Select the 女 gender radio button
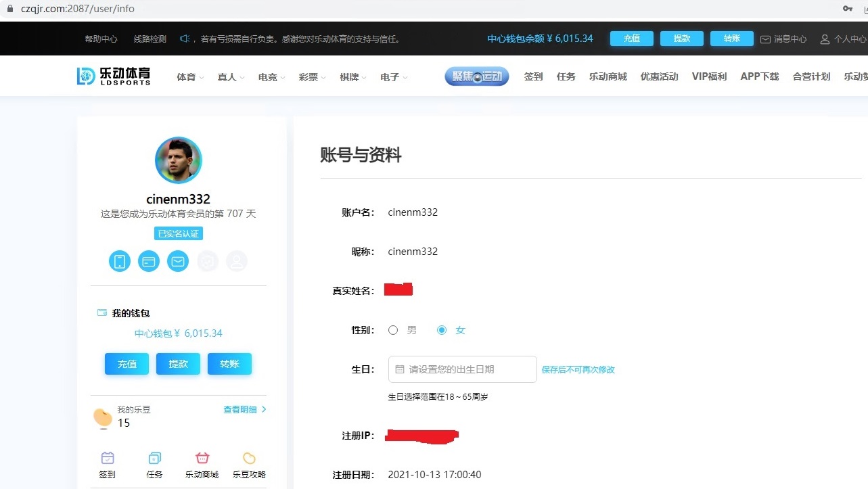This screenshot has height=489, width=868. (x=442, y=330)
